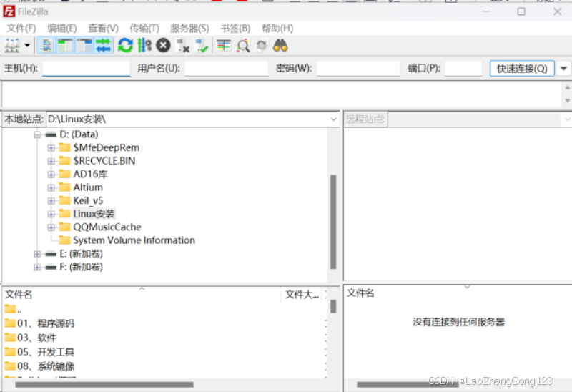Click the local file list horizontal scrollbar
572x392 pixels.
click(104, 385)
